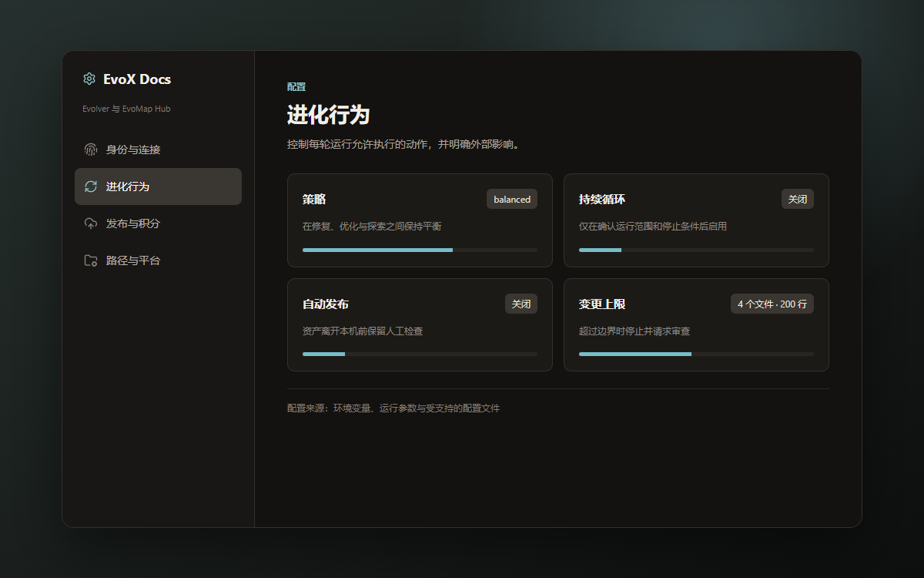
Task: Go to the 发布与积分 section
Action: pos(158,223)
